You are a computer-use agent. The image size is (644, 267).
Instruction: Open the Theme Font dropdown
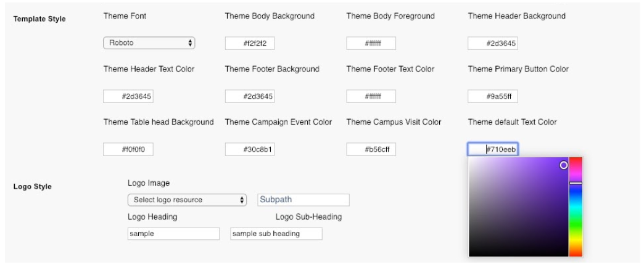149,43
